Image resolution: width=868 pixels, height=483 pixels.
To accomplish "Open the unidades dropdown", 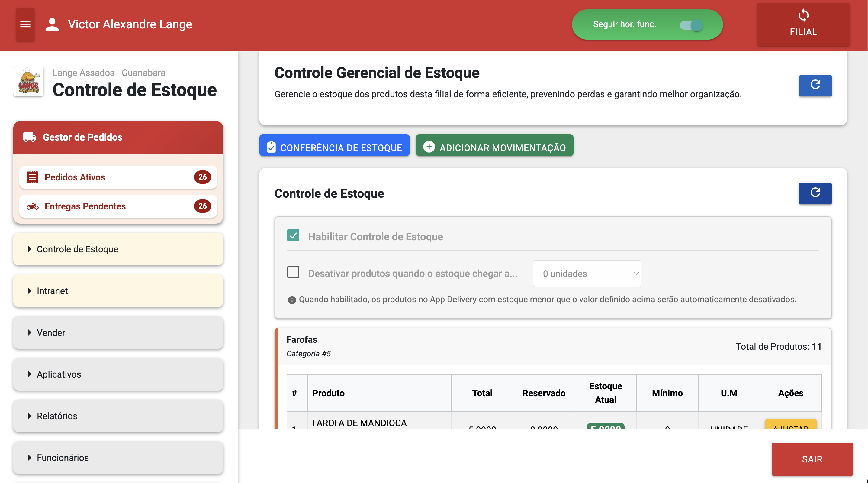I will point(587,274).
